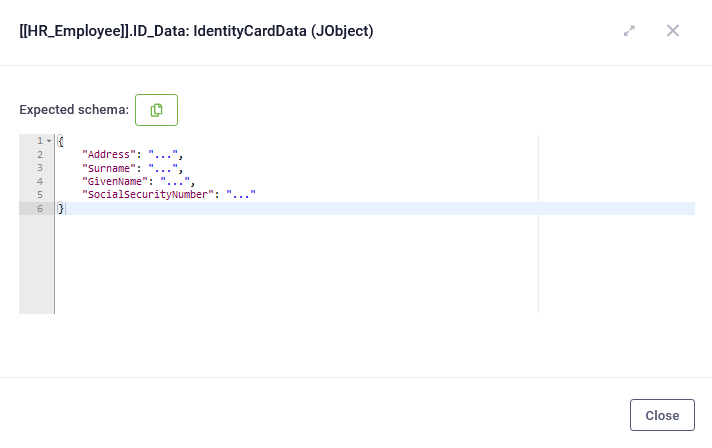
Task: Copy the expected schema to clipboard
Action: click(156, 110)
